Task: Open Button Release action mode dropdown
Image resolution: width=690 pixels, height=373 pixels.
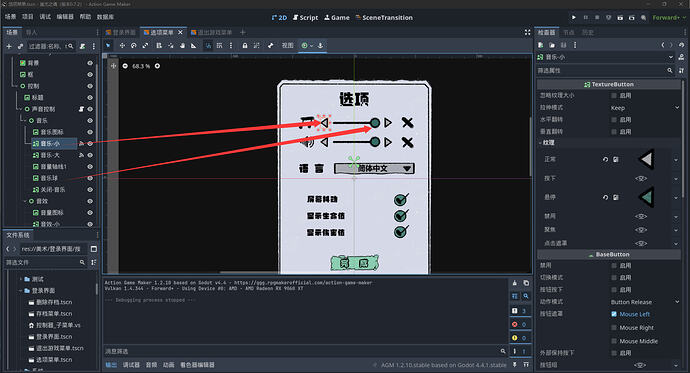Action: coord(645,302)
